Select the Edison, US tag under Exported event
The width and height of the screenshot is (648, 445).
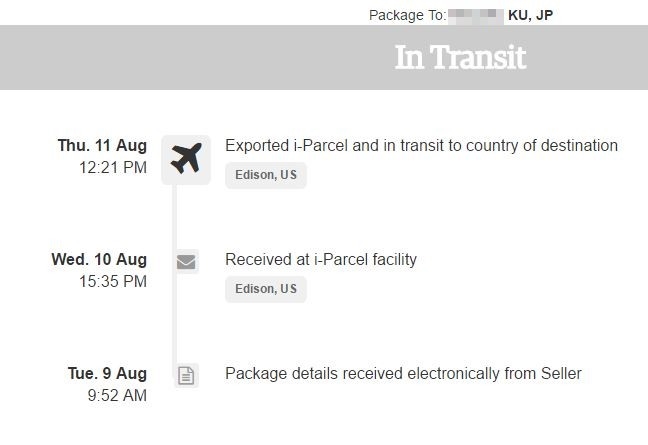[265, 175]
